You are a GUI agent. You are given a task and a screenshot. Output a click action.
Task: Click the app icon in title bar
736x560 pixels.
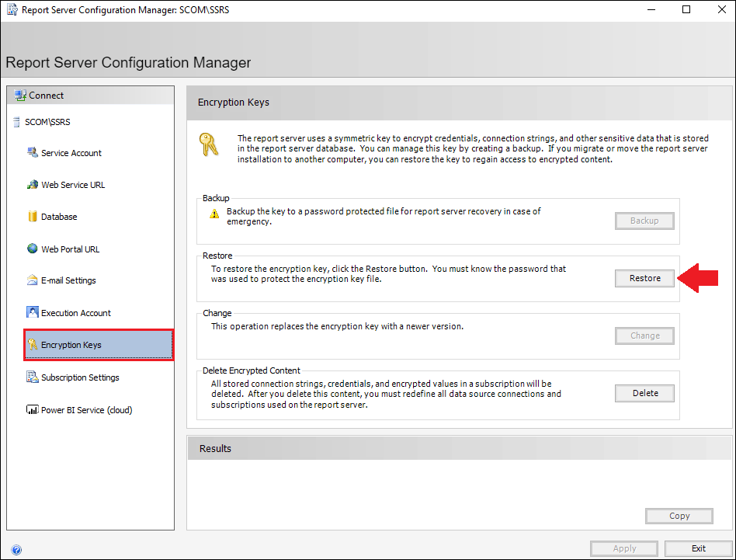[x=12, y=9]
